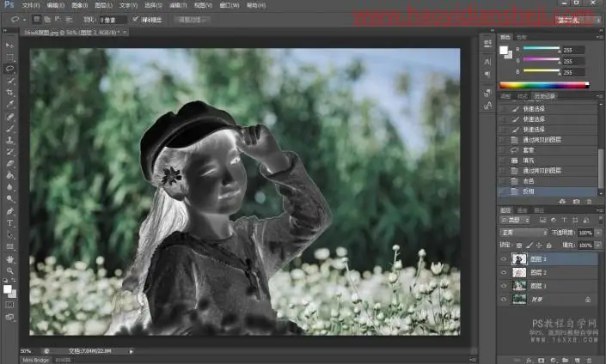Viewport: 606px width, 364px height.
Task: Hide 图层 3 with its eye icon
Action: click(x=504, y=259)
